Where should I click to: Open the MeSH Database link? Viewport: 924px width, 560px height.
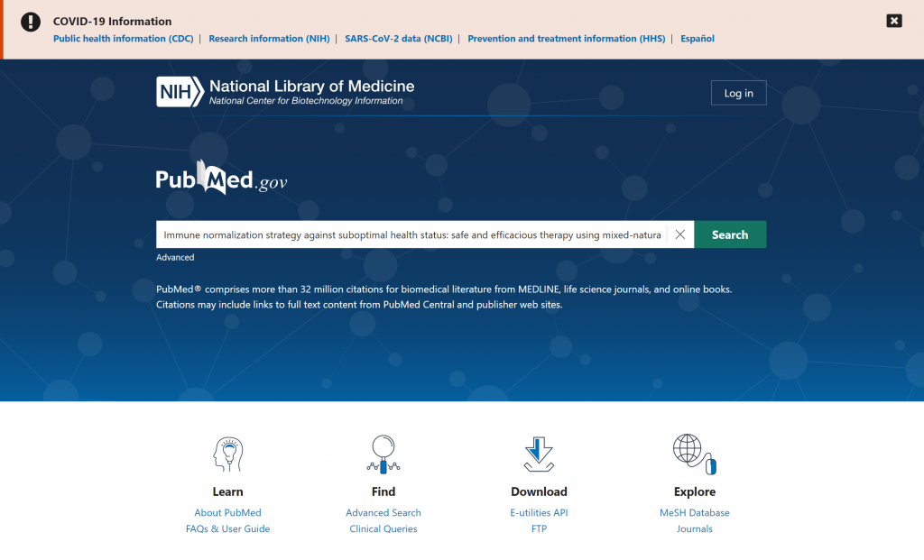(694, 513)
